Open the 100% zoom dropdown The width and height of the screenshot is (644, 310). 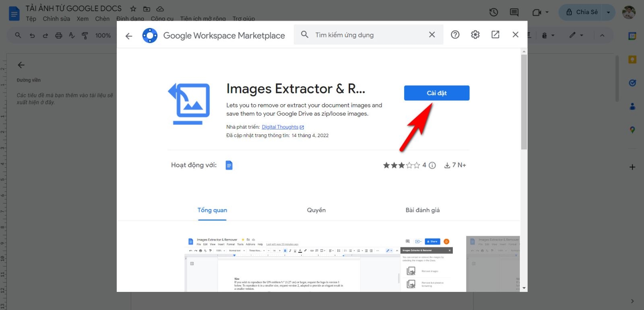[x=103, y=35]
